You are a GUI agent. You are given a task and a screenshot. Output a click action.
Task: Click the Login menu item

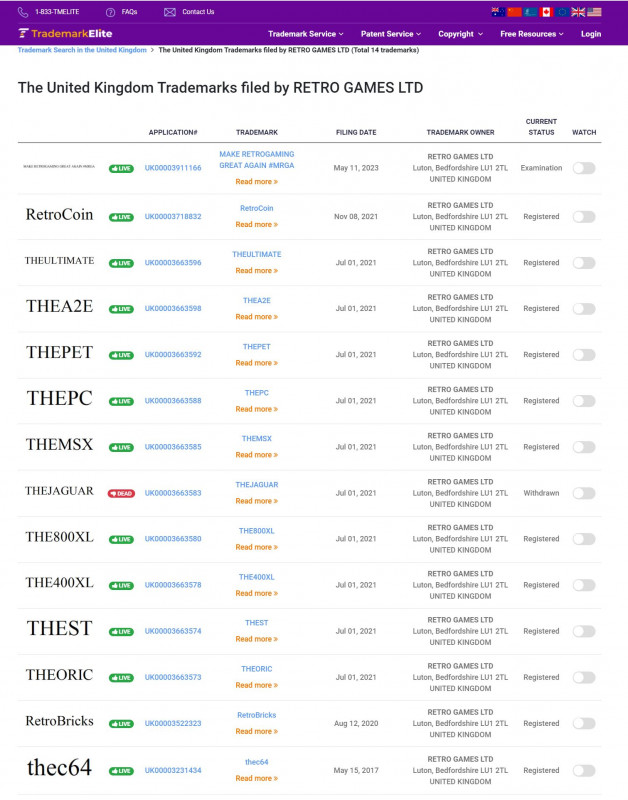(591, 33)
